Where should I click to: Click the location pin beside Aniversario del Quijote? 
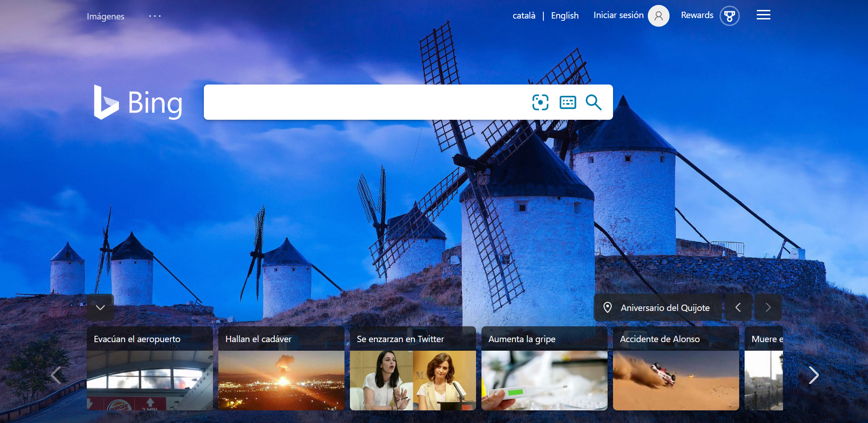coord(608,307)
